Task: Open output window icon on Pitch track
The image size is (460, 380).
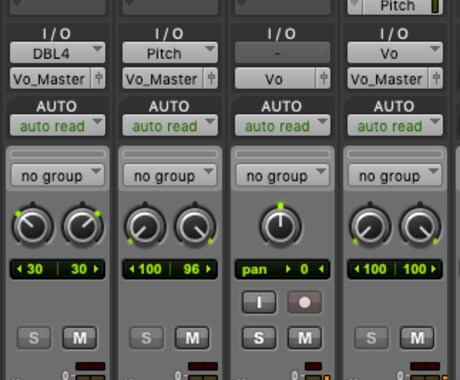Action: pos(211,79)
